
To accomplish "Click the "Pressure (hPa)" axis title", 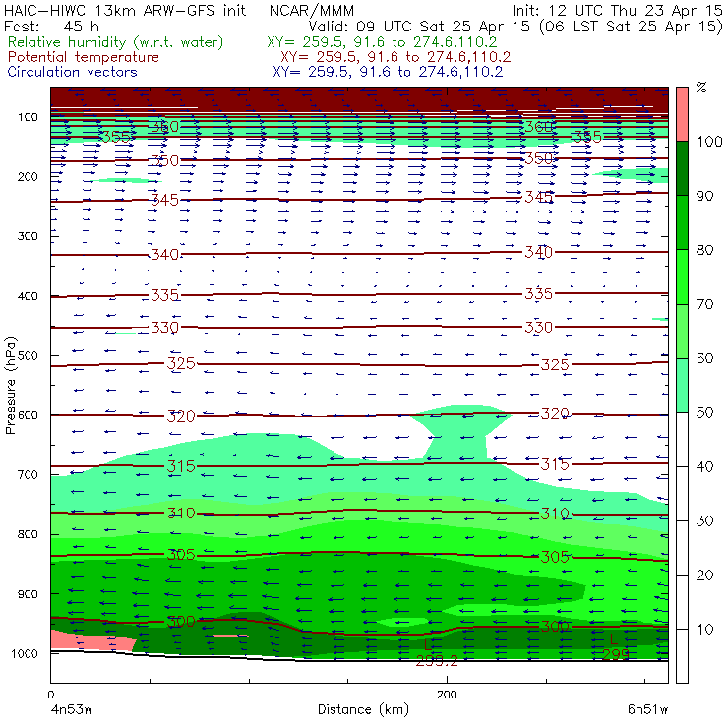I will click(x=10, y=386).
